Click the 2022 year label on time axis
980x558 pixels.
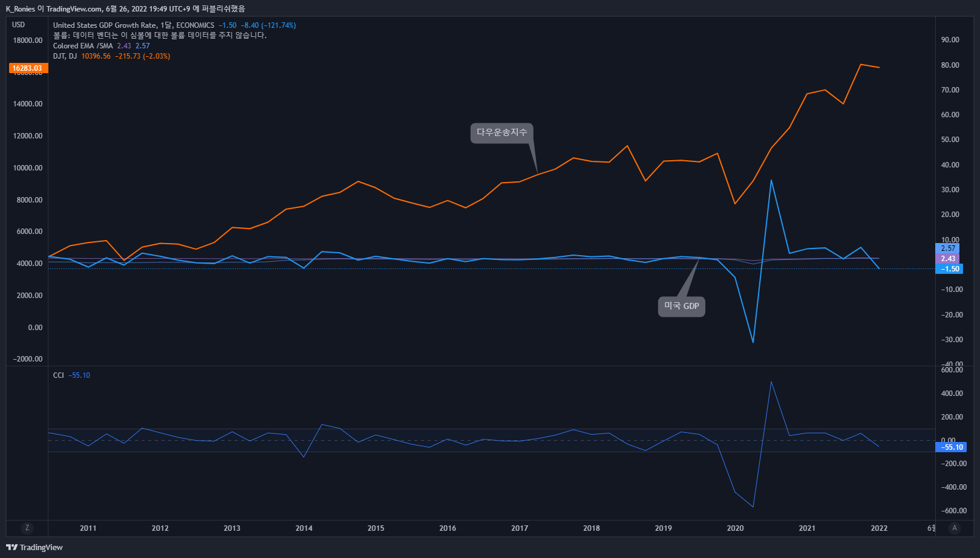[x=879, y=528]
